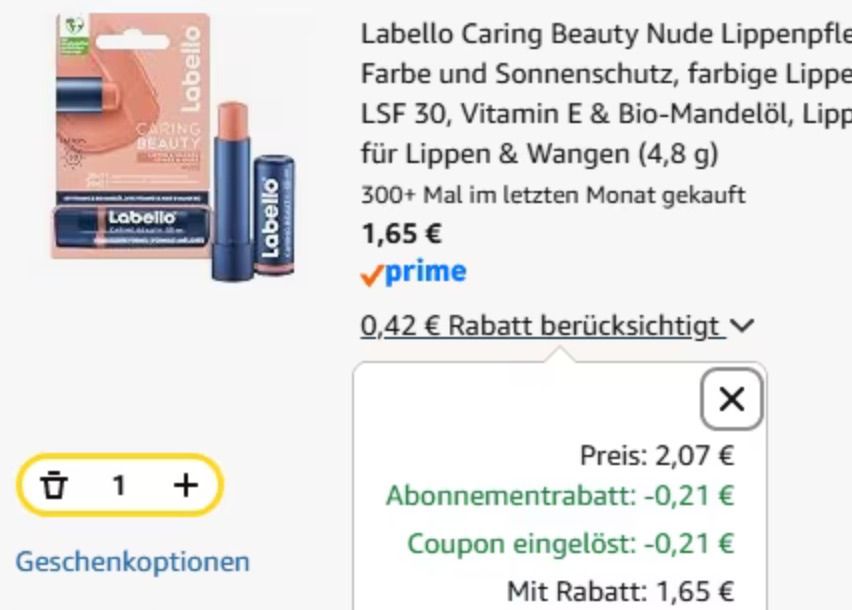
Task: Click the bold 1,65 € price
Action: (x=402, y=234)
